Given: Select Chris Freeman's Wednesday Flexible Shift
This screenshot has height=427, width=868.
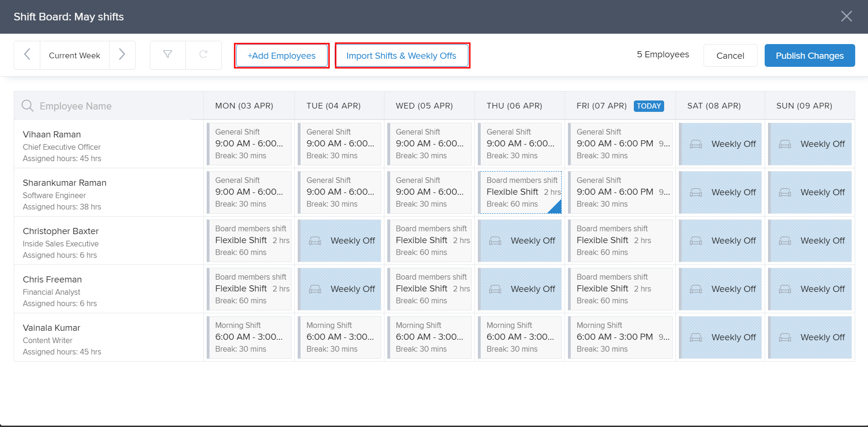Looking at the screenshot, I should tap(429, 289).
